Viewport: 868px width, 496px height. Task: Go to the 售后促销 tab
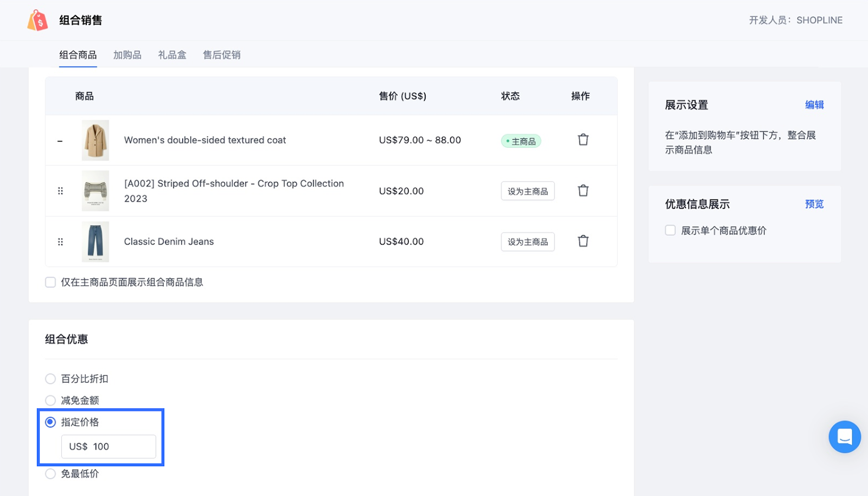[221, 55]
